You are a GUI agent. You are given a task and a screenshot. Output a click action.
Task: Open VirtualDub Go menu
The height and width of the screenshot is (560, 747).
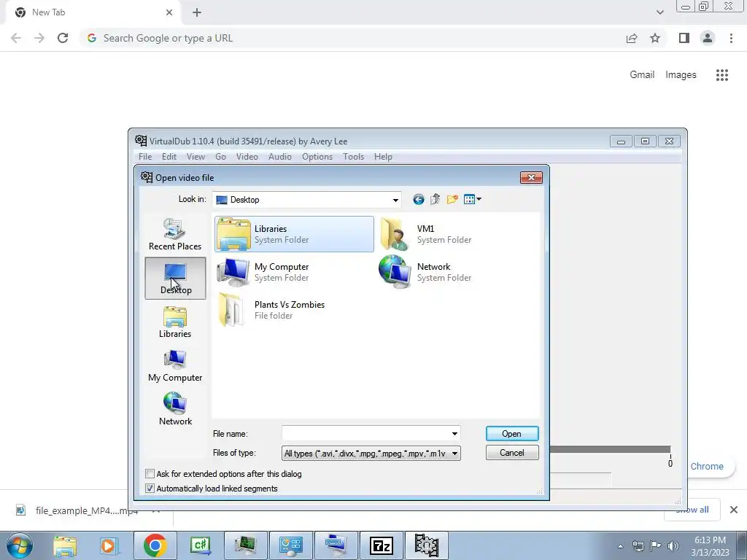point(220,157)
